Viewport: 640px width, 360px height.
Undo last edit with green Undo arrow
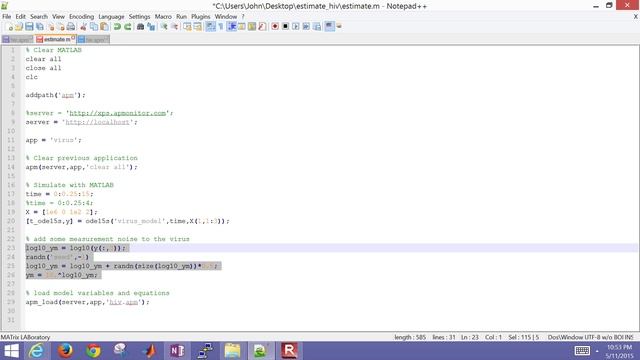(117, 27)
